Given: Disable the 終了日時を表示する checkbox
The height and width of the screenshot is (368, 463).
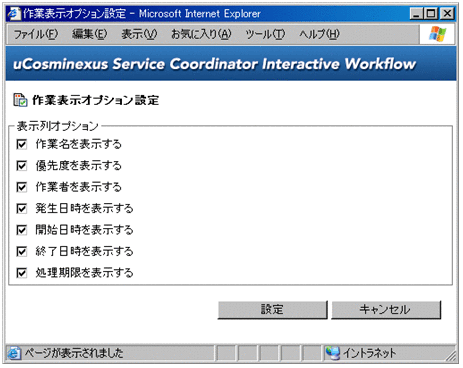Looking at the screenshot, I should coord(22,251).
